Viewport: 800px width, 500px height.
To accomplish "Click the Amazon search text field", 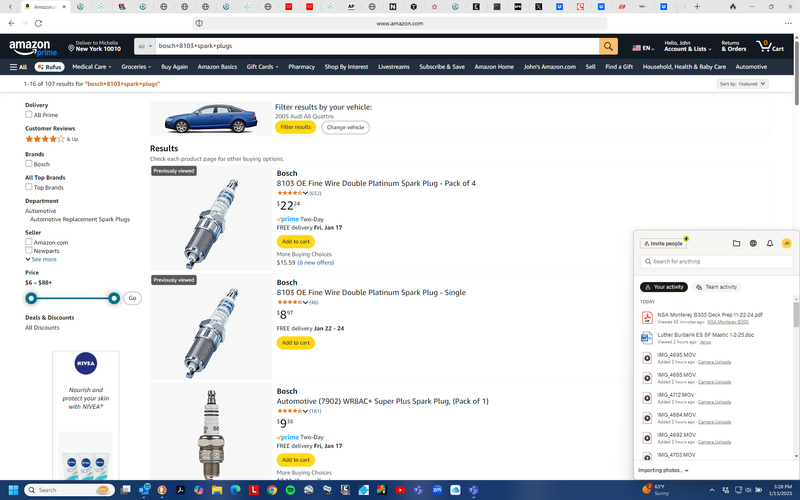I will click(377, 46).
